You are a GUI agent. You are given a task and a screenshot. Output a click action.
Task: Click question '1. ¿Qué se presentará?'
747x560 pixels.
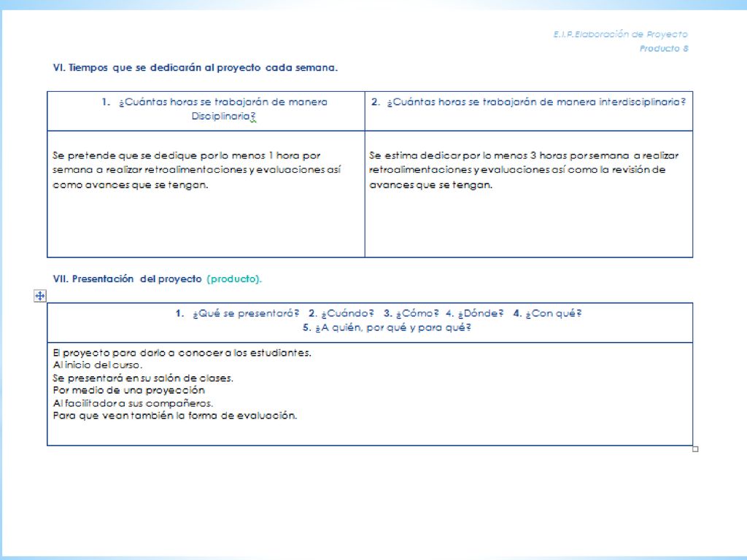(237, 314)
